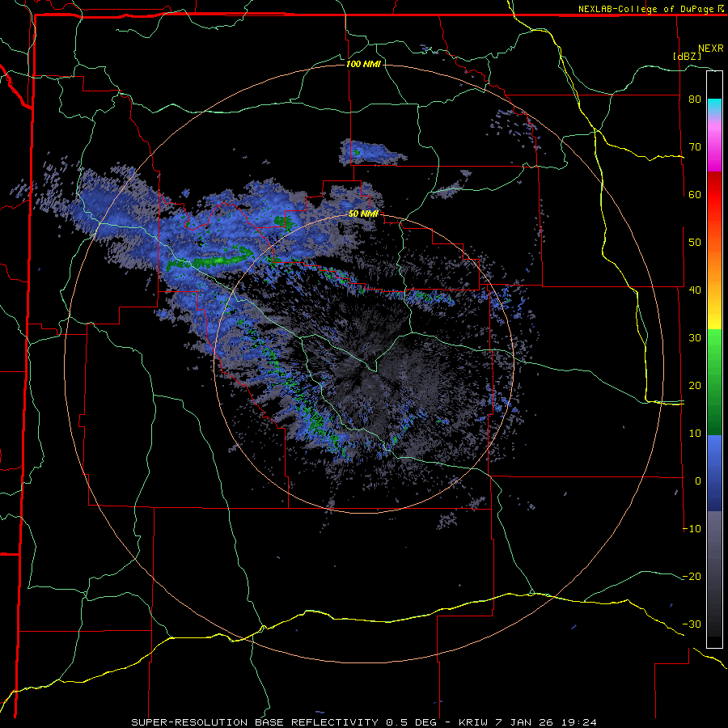Click the 30 value on the dBZ scale
Screen dimensions: 728x728
[695, 338]
